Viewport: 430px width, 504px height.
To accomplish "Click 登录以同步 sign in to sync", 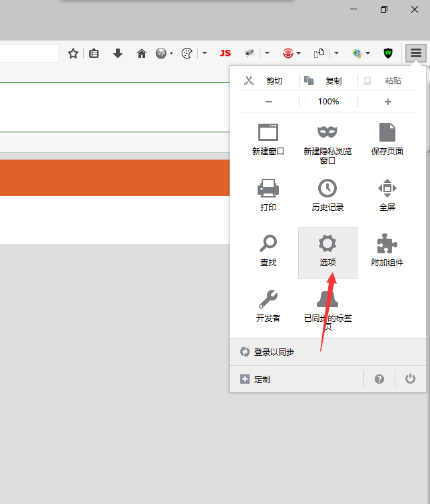I will click(327, 352).
